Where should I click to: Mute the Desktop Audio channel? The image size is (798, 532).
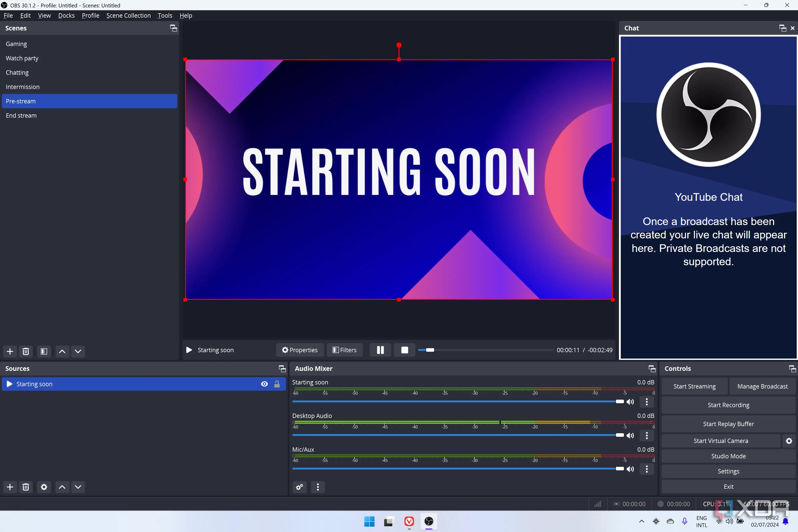click(630, 435)
